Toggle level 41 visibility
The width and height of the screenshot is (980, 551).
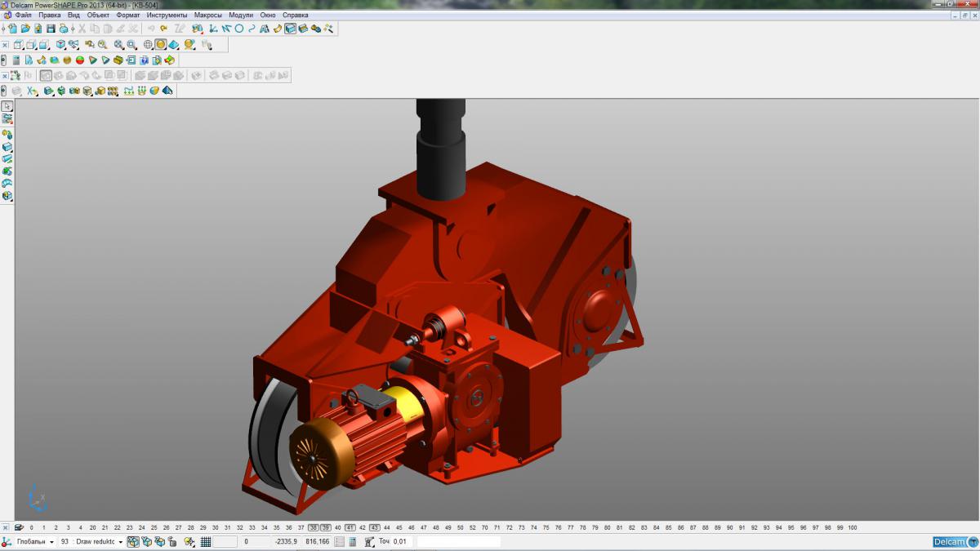pyautogui.click(x=350, y=527)
